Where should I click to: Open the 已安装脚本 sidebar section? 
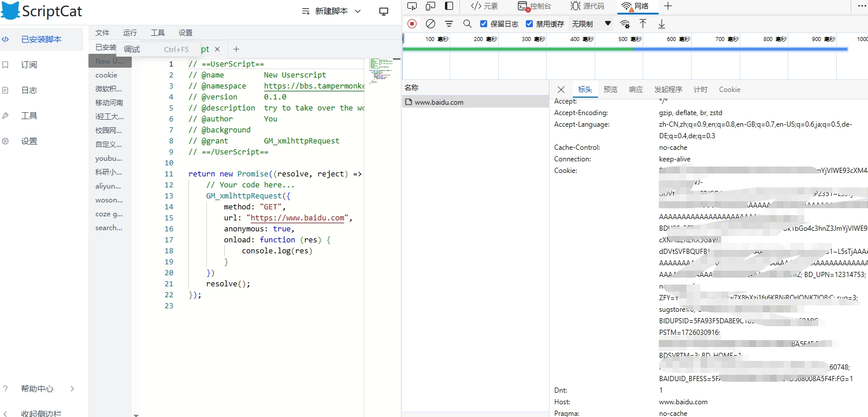[42, 39]
